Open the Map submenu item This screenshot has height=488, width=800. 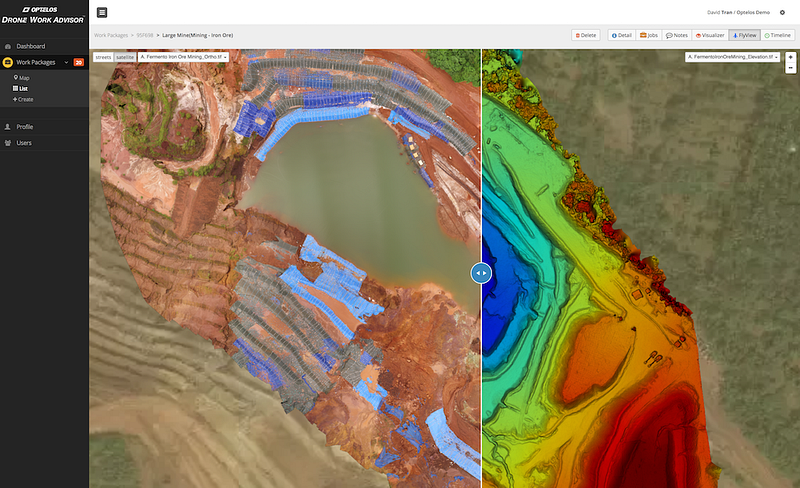click(x=21, y=78)
